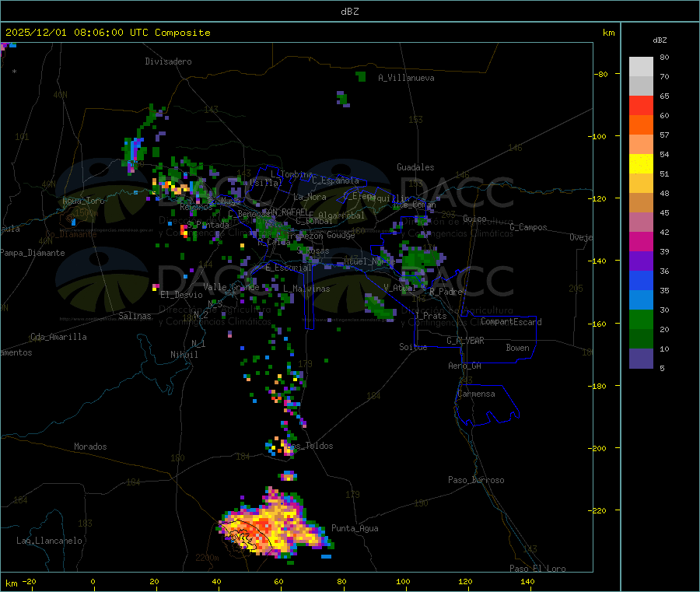Screen dimensions: 700x592
Task: Click the Cda_Amarilla label
Action: point(58,337)
